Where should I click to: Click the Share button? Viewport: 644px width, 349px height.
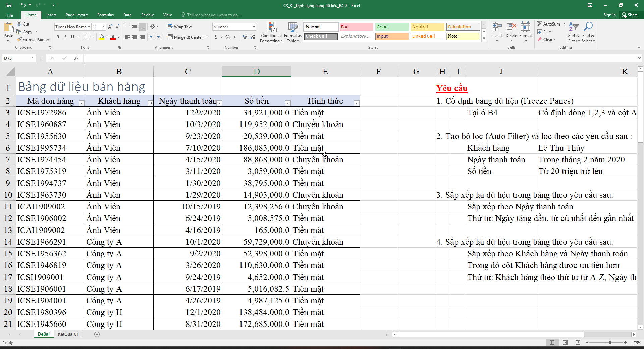[x=630, y=15]
